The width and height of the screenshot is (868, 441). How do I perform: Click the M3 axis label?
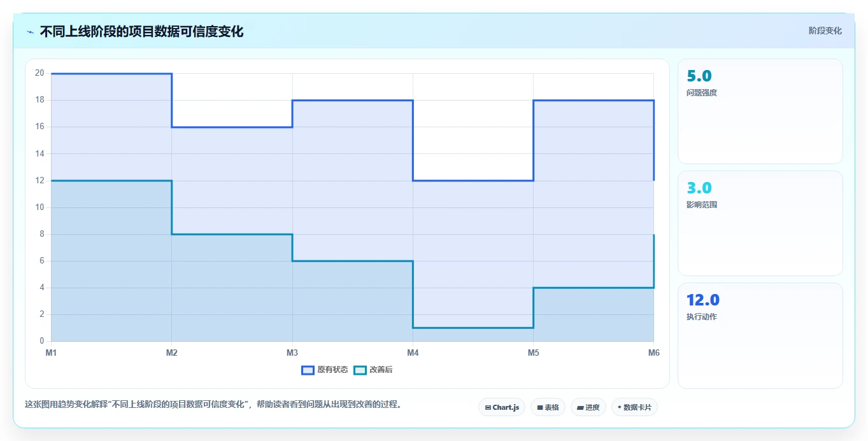pos(292,352)
